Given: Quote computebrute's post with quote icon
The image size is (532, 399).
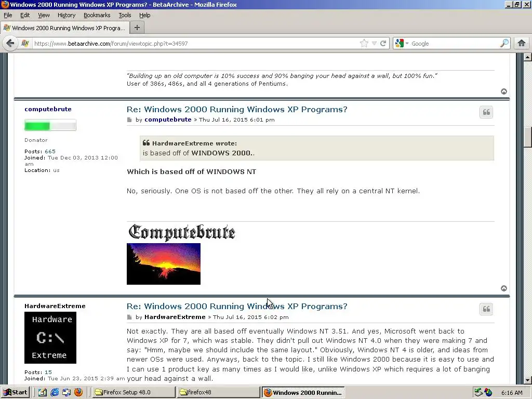Looking at the screenshot, I should [x=486, y=112].
